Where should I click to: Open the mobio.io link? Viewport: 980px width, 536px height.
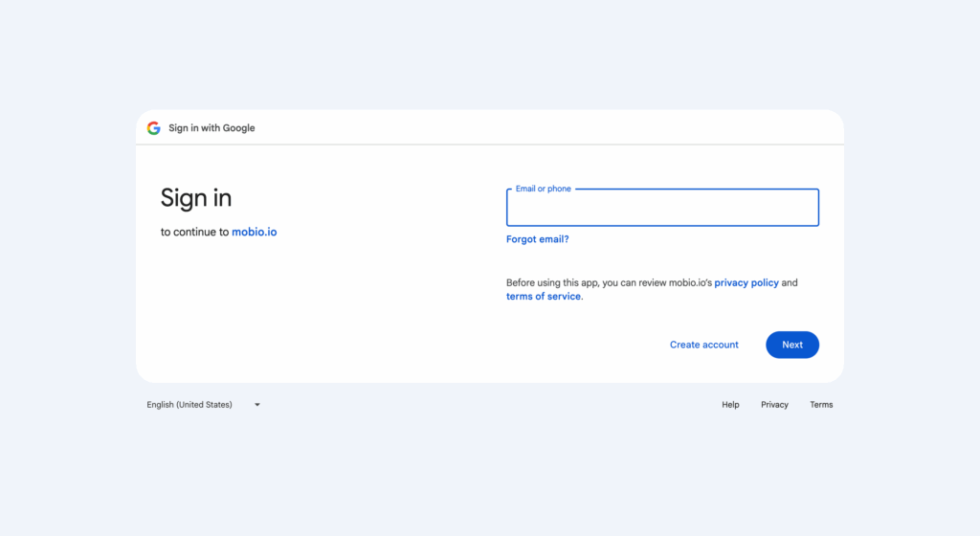254,232
